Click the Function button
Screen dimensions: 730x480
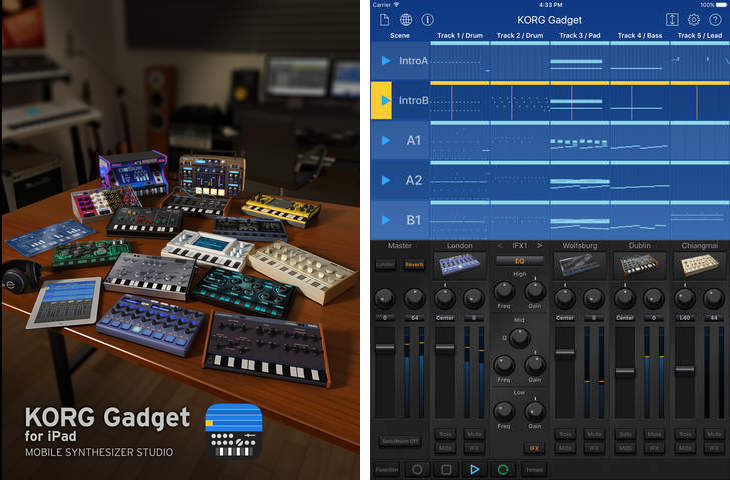(x=387, y=469)
